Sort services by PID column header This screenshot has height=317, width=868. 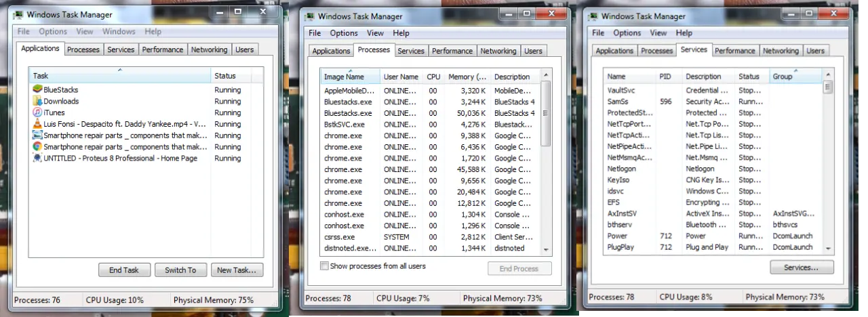coord(668,76)
